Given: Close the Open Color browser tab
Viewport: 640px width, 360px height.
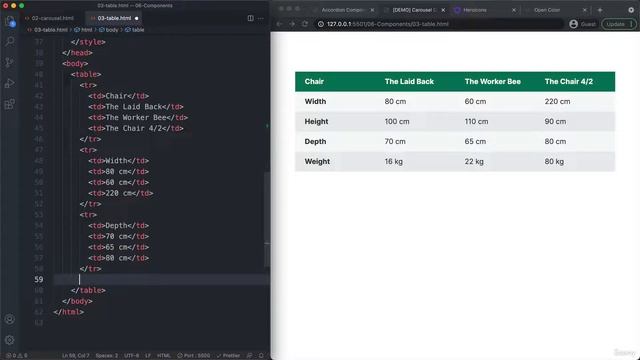Looking at the screenshot, I should [584, 10].
